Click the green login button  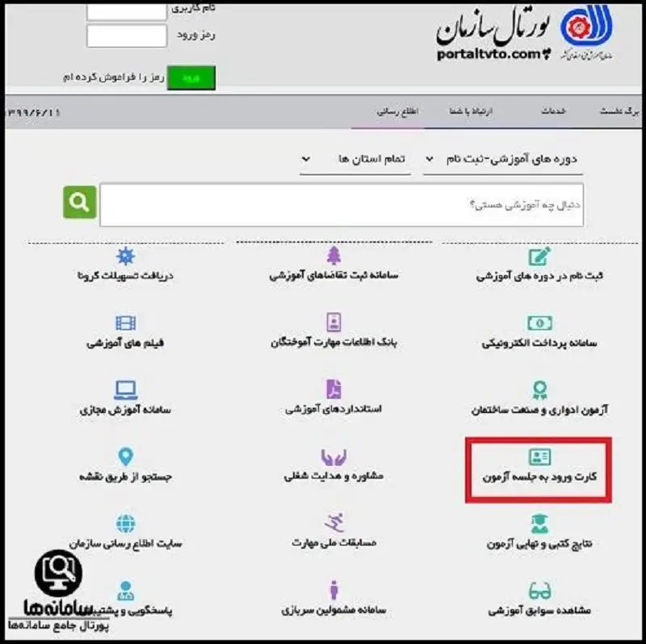(x=191, y=77)
